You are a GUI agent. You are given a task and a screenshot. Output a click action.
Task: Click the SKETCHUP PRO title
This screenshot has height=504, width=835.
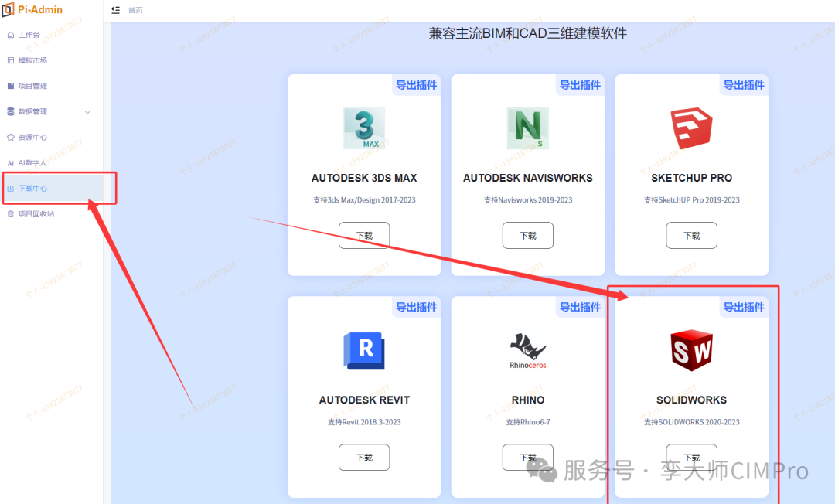pos(691,178)
